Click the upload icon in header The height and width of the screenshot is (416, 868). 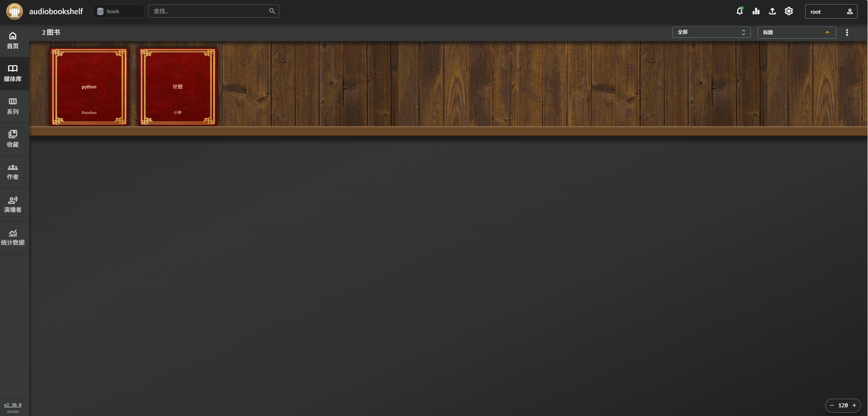coord(772,11)
